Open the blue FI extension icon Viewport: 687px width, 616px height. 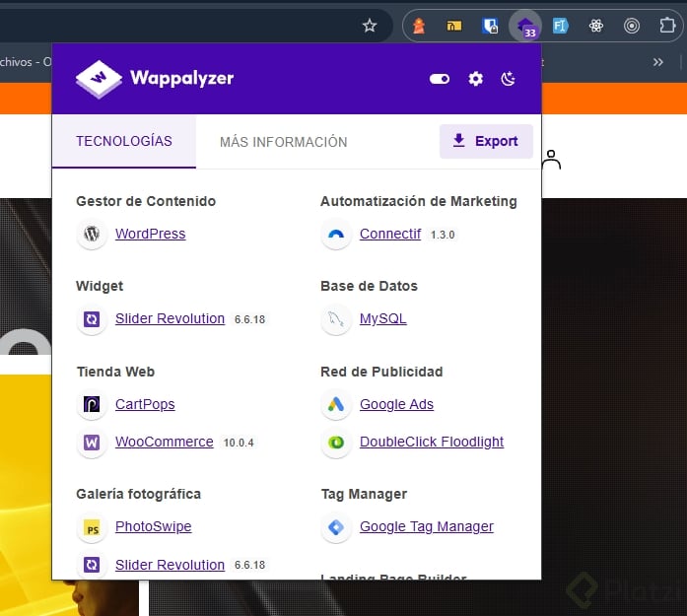point(561,26)
